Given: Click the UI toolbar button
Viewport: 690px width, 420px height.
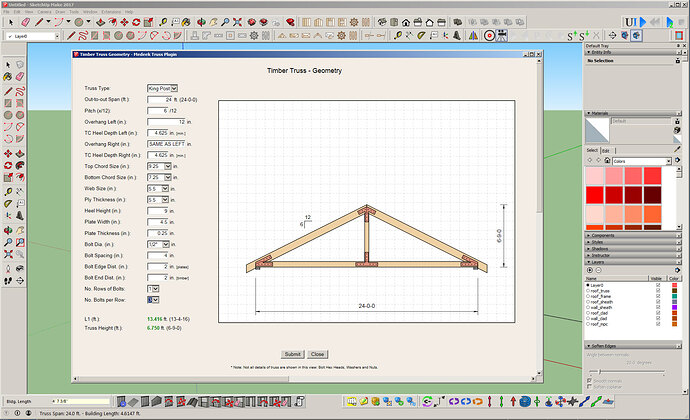Looking at the screenshot, I should point(630,22).
